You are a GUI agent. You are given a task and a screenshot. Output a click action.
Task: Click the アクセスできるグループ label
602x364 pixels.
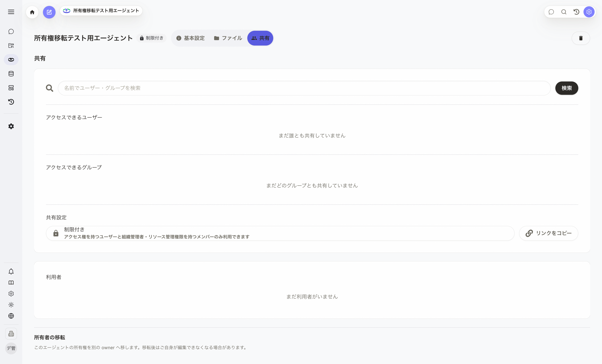point(74,167)
